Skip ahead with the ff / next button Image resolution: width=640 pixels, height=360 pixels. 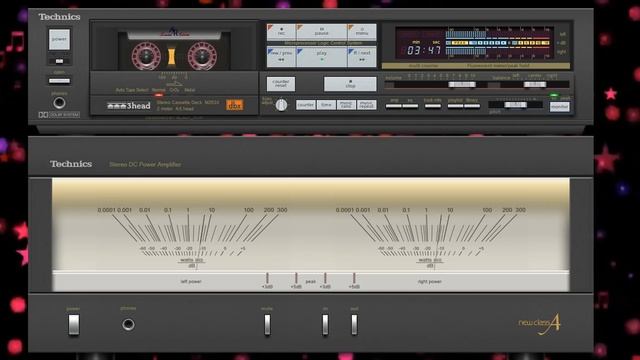[x=362, y=57]
